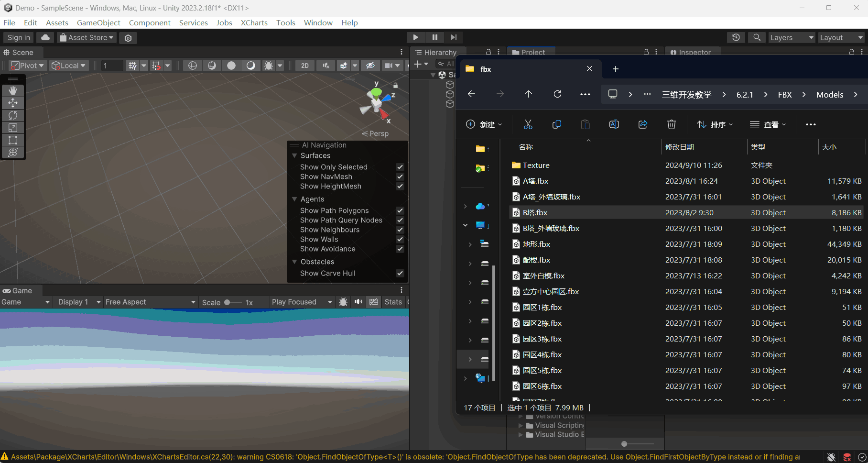Image resolution: width=868 pixels, height=463 pixels.
Task: Open the GameObject menu
Action: (98, 22)
